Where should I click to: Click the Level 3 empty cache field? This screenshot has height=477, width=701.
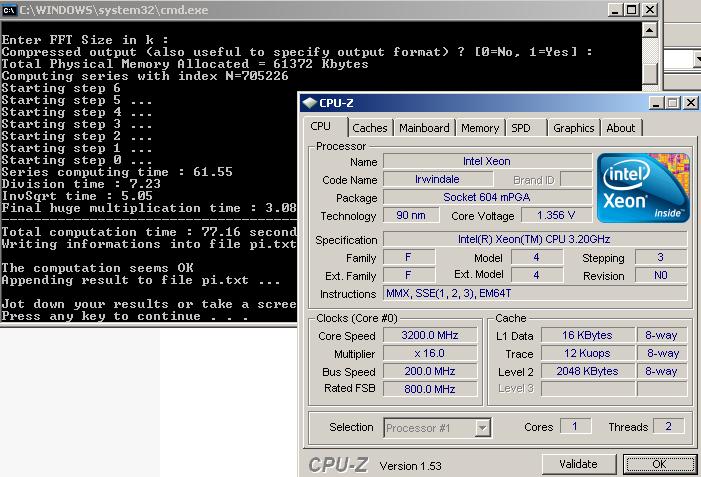pyautogui.click(x=587, y=389)
